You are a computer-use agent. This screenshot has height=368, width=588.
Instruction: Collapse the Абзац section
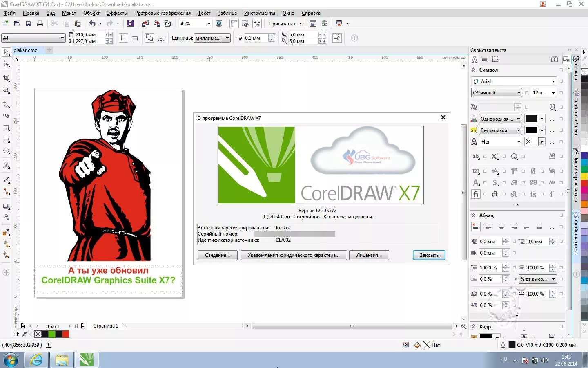coord(474,215)
